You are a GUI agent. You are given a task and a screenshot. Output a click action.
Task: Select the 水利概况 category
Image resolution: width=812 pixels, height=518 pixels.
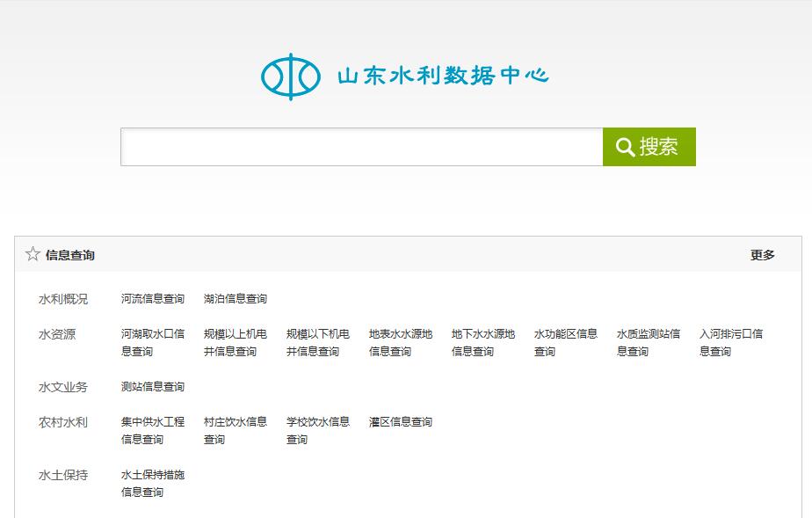[x=63, y=299]
